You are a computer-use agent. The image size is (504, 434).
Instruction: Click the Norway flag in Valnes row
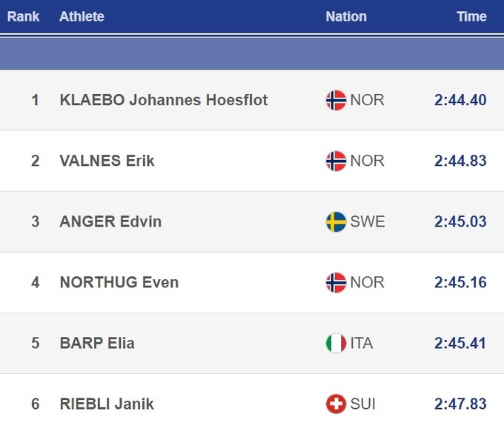pyautogui.click(x=336, y=161)
